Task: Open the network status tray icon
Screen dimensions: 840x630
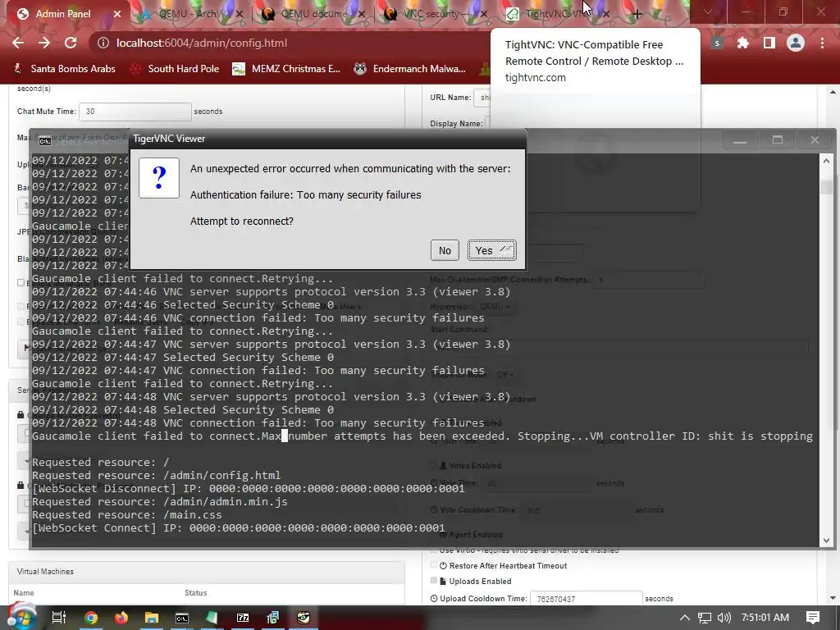Action: click(x=705, y=618)
